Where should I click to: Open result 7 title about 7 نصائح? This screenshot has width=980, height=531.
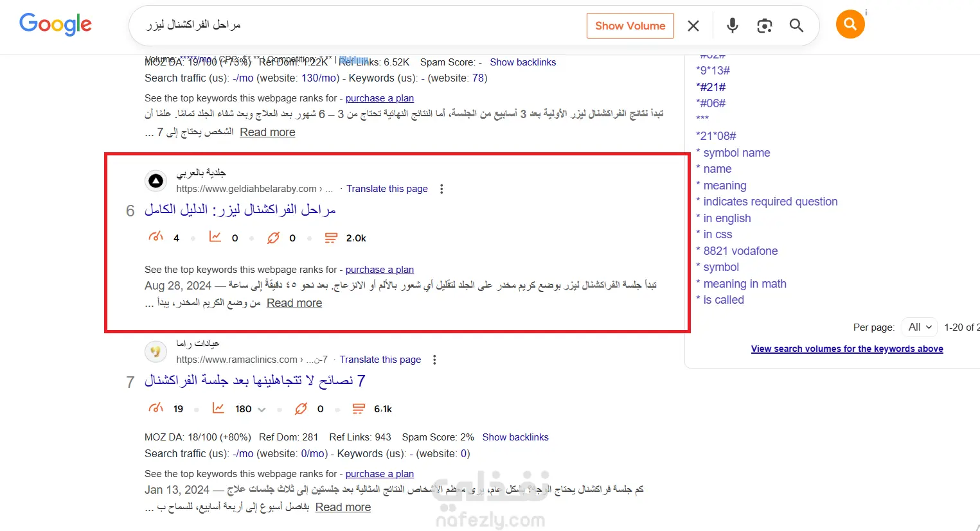point(254,381)
